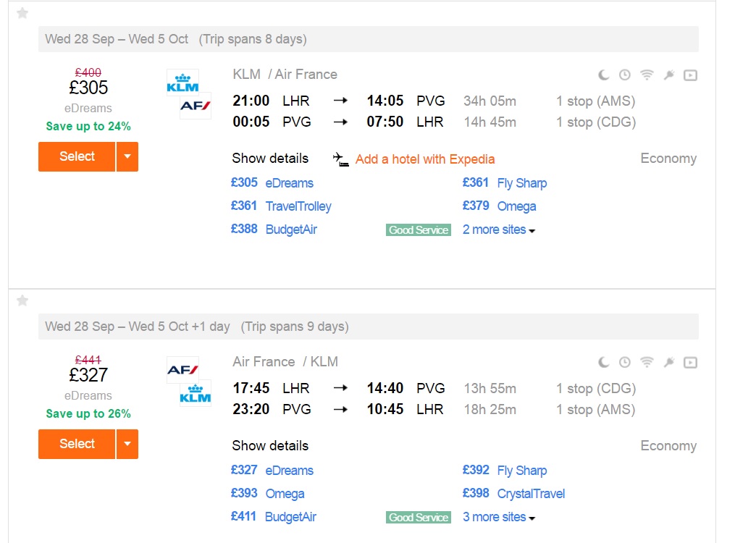Viewport: 756px width, 543px height.
Task: Open dropdown arrow beside second Select button
Action: click(x=127, y=444)
